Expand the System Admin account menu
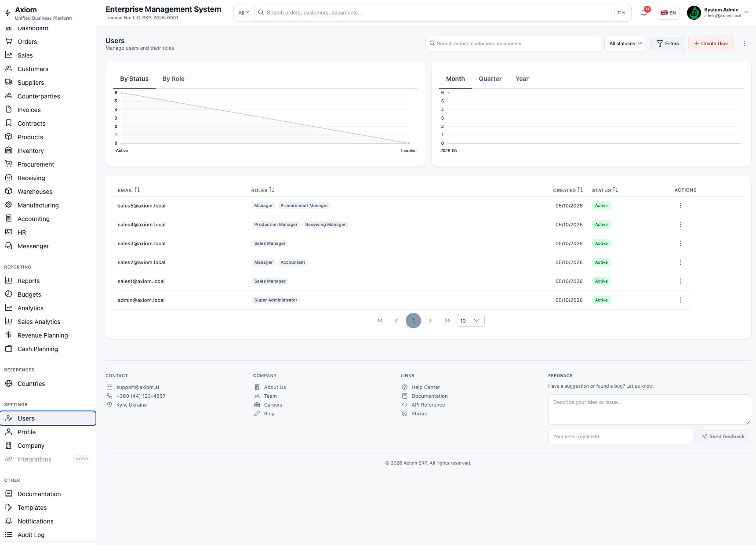Viewport: 756px width, 545px height. point(718,13)
